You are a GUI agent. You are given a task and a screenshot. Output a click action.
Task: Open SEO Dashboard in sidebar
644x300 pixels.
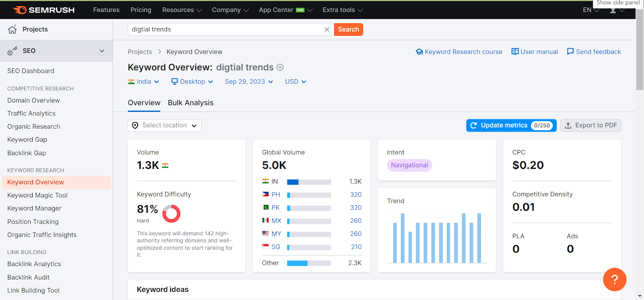click(31, 71)
